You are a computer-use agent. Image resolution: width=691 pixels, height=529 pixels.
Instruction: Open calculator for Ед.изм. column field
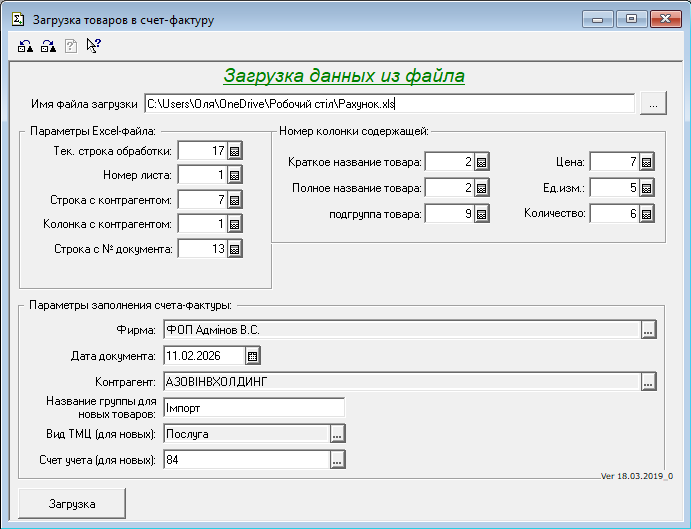tap(646, 188)
